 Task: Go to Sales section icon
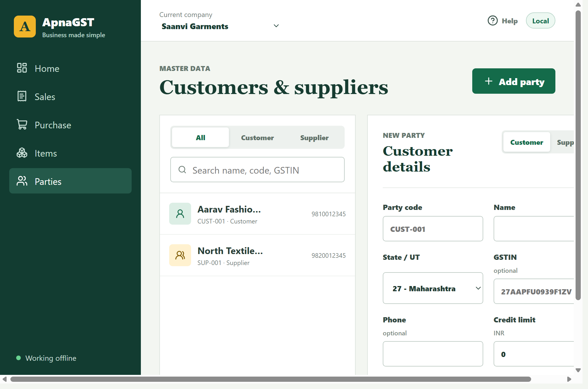(x=22, y=96)
